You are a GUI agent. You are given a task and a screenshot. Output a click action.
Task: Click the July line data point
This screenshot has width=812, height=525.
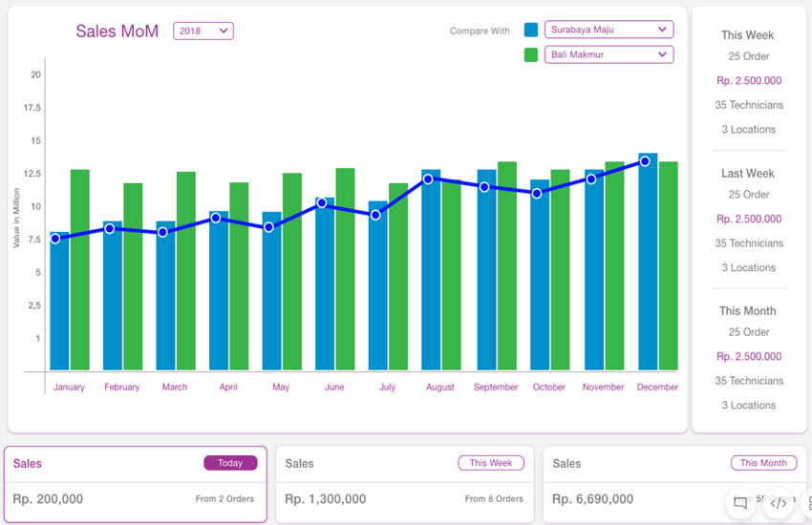tap(375, 215)
